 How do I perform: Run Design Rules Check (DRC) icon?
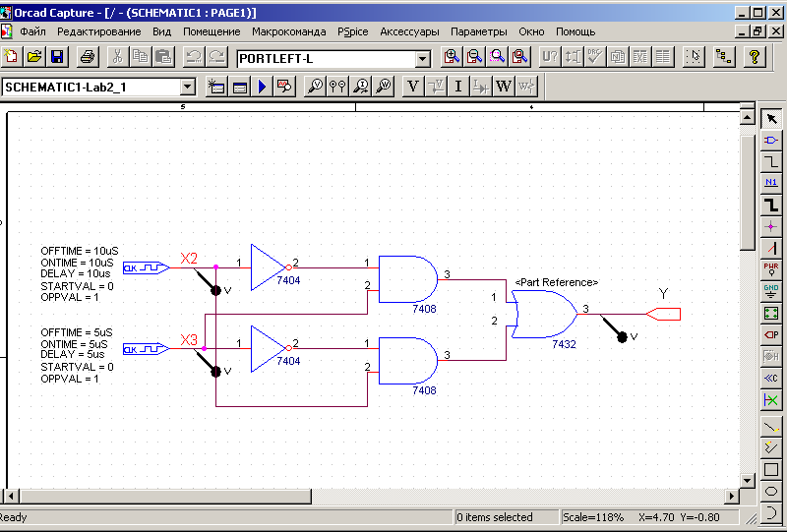tap(595, 57)
